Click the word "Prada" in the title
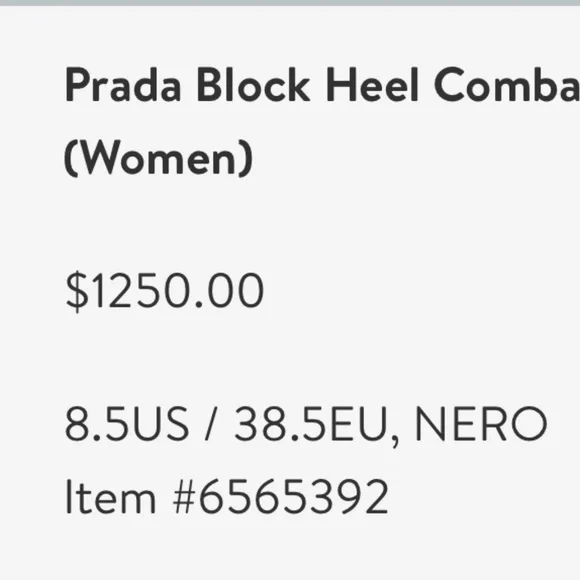 123,85
